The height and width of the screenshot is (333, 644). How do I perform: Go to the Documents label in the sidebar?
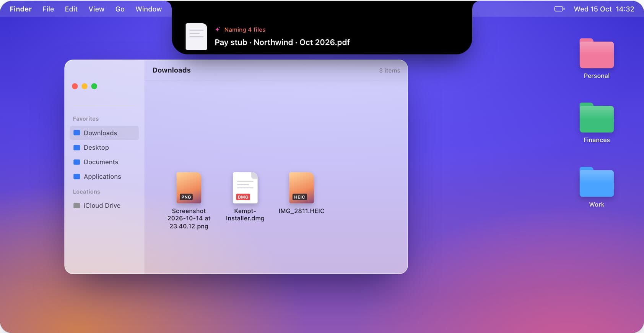coord(101,162)
